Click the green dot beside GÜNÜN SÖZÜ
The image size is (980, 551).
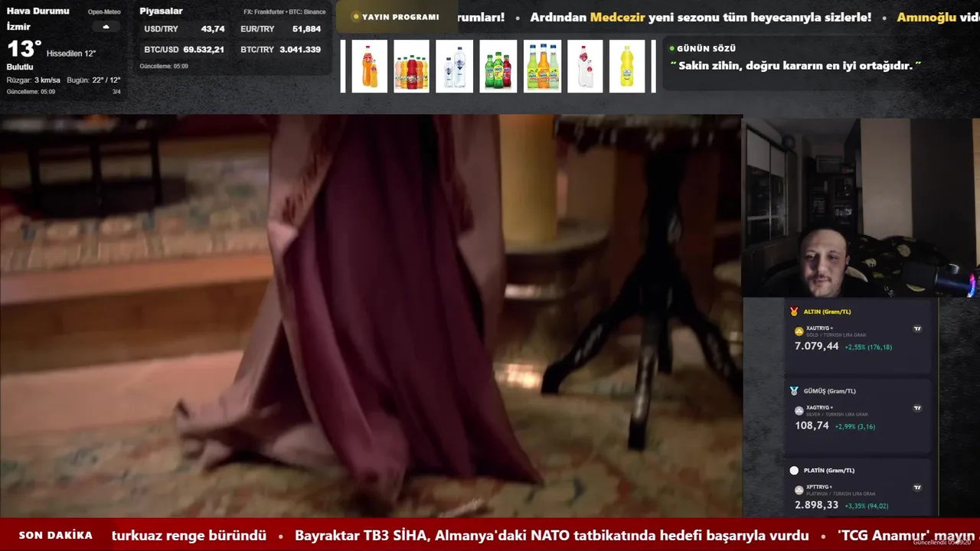pos(671,48)
